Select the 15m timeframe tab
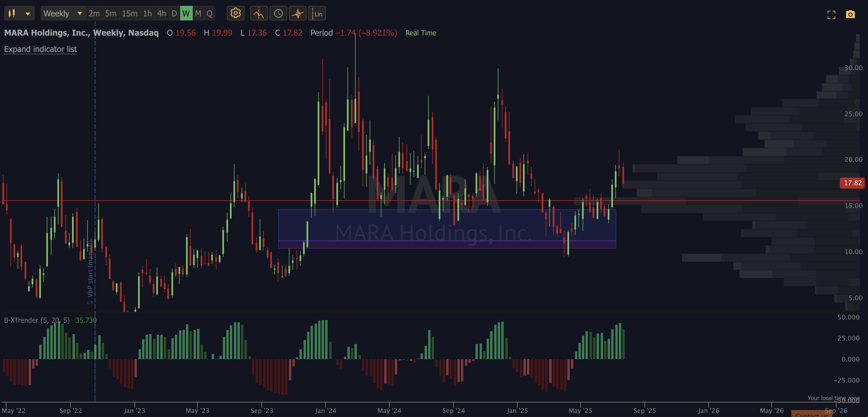The image size is (868, 417). tap(130, 13)
